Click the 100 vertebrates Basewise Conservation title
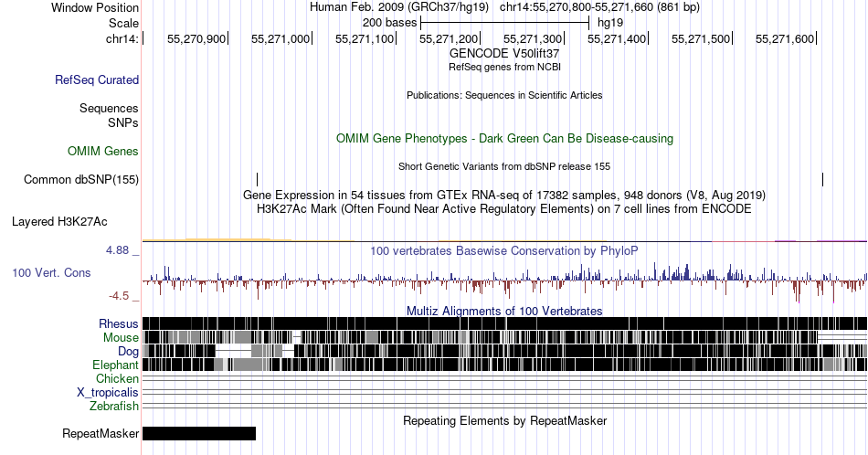The image size is (868, 455). pos(504,250)
